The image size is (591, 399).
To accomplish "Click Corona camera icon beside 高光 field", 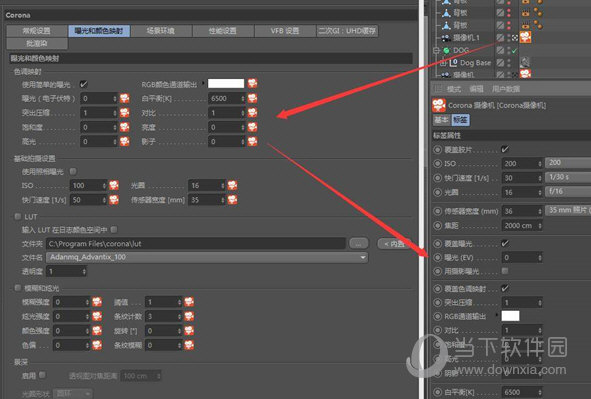I will click(x=124, y=141).
